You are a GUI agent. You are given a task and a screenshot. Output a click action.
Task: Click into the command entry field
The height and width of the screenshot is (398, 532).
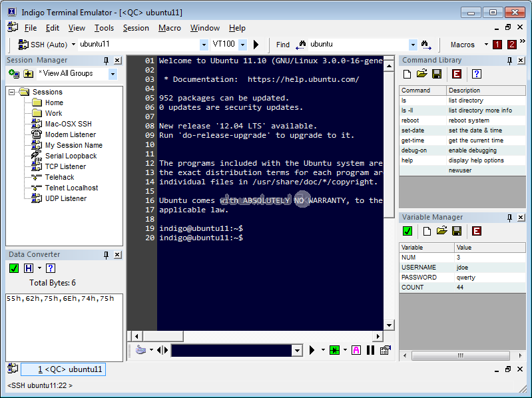(x=232, y=350)
